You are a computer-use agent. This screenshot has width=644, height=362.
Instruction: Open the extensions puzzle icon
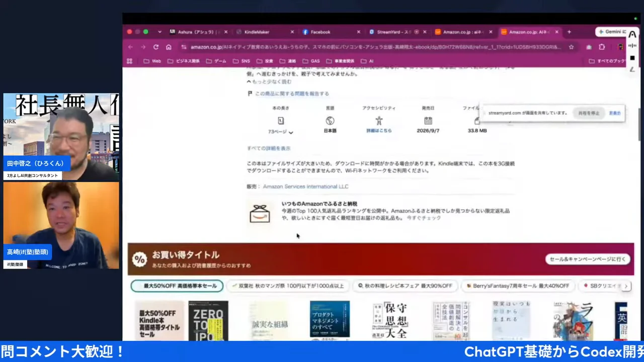coord(602,47)
